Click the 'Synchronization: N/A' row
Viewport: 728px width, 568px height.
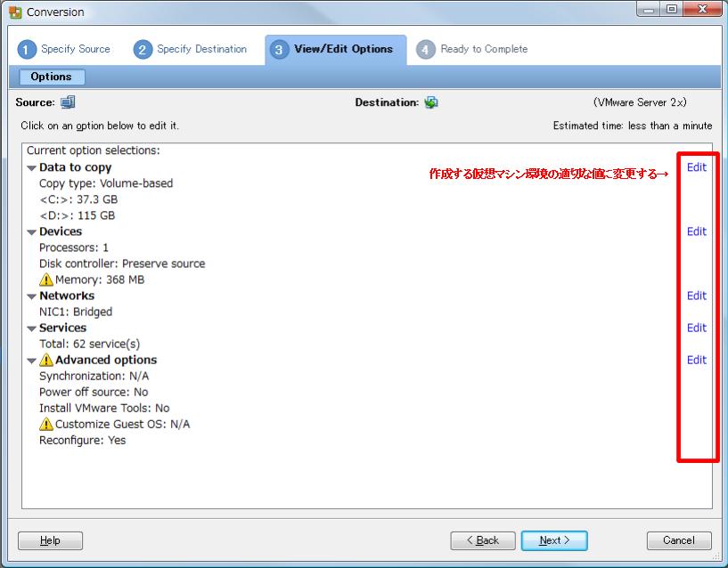(94, 376)
